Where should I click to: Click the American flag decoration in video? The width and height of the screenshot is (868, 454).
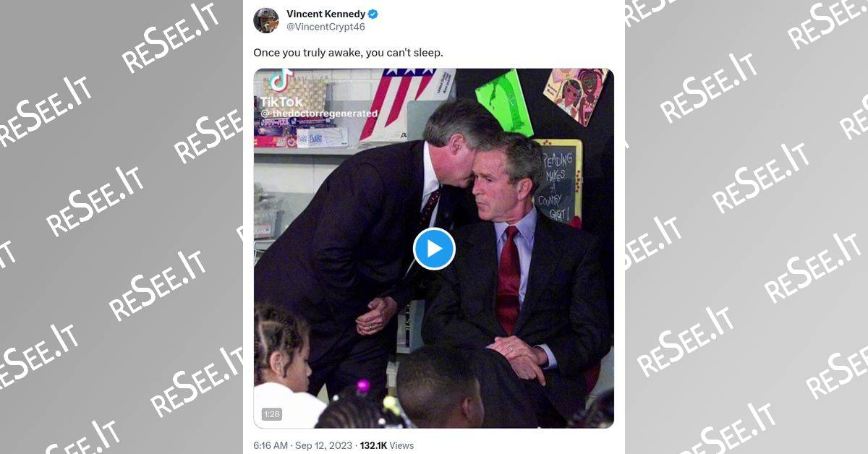point(404,101)
